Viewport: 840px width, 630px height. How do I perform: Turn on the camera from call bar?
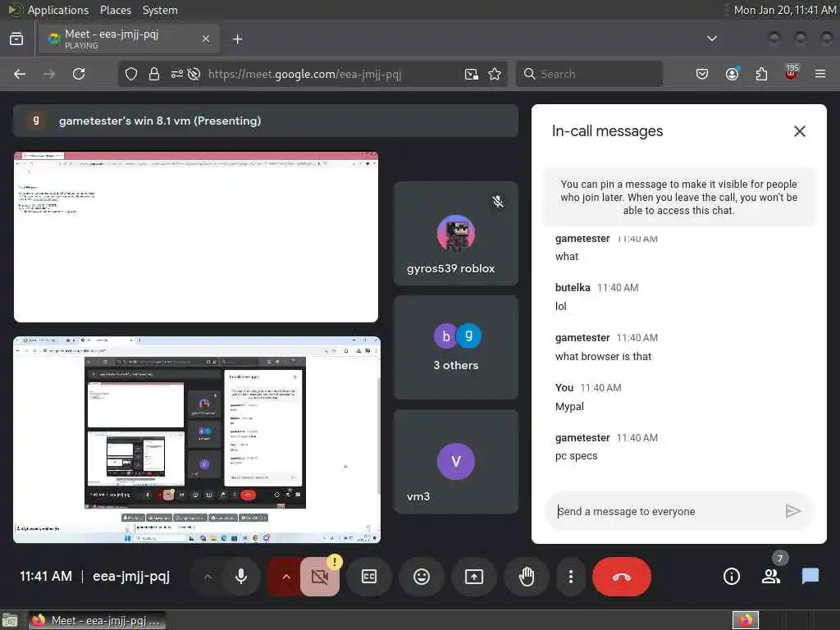coord(320,577)
